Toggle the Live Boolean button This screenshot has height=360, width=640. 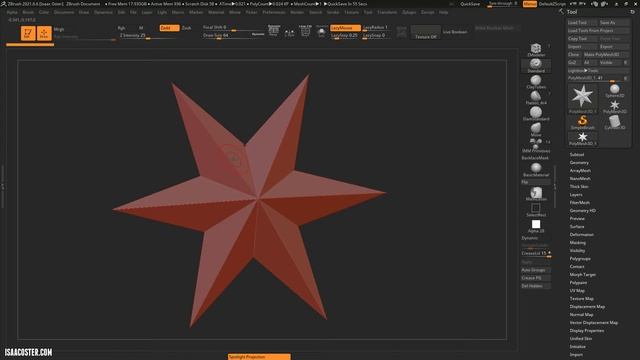tap(455, 31)
